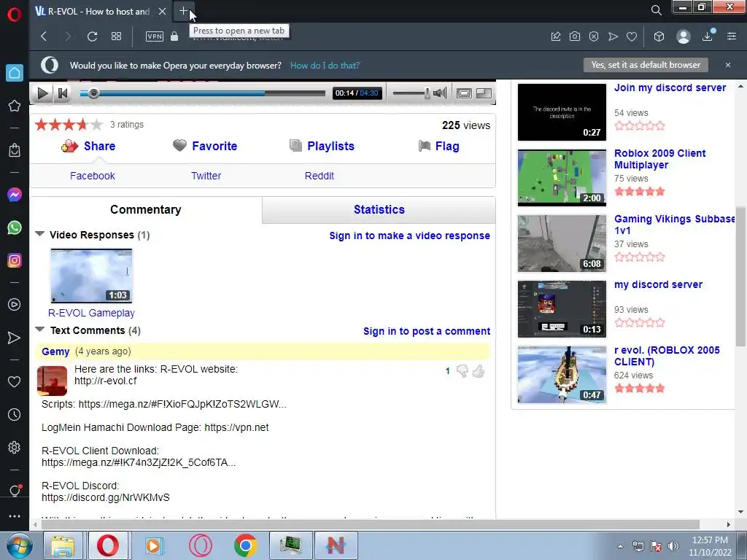Click Sign in to make a video response

click(410, 236)
